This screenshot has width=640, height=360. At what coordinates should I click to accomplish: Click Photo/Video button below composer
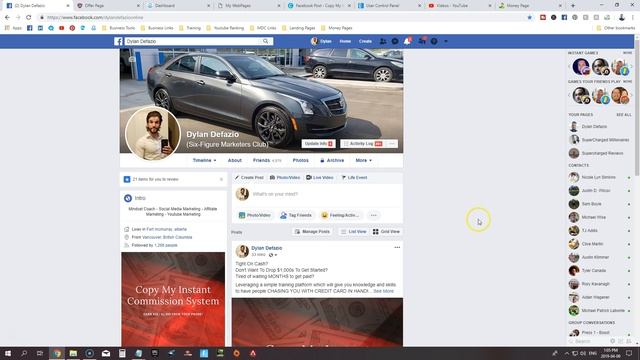(255, 215)
